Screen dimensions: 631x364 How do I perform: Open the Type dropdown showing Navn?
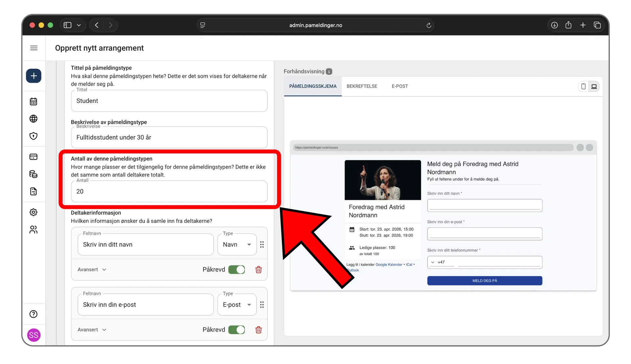[237, 244]
